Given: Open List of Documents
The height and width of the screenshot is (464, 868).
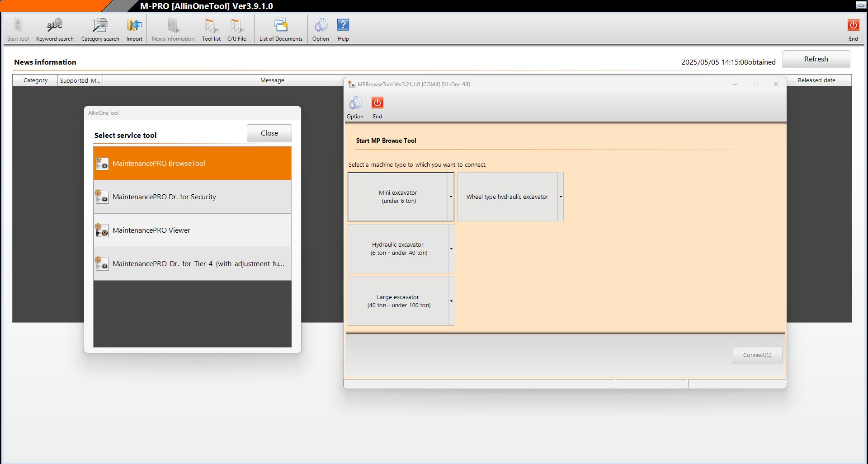Looking at the screenshot, I should (281, 30).
